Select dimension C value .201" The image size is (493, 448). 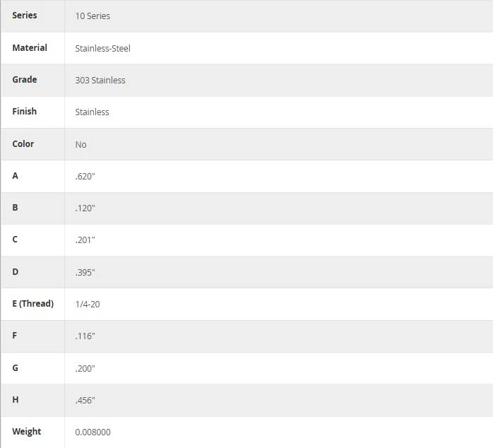coord(85,240)
